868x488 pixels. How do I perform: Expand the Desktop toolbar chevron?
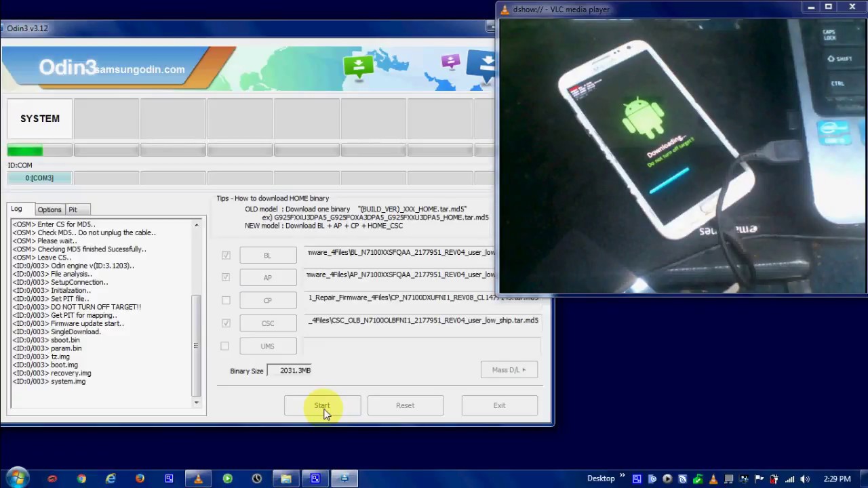[623, 475]
